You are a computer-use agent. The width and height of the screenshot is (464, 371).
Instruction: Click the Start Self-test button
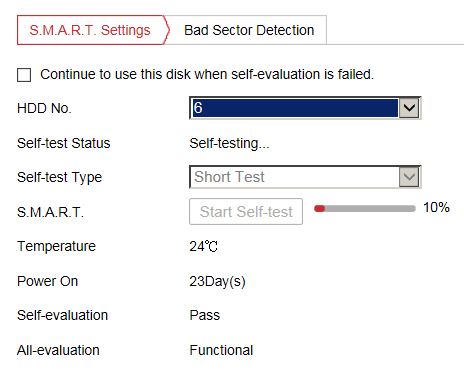pos(246,212)
